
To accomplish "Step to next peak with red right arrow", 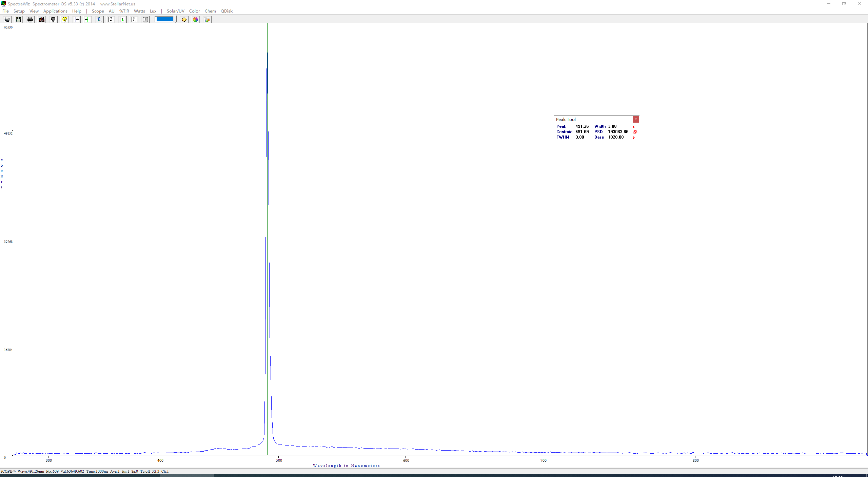I will tap(634, 138).
